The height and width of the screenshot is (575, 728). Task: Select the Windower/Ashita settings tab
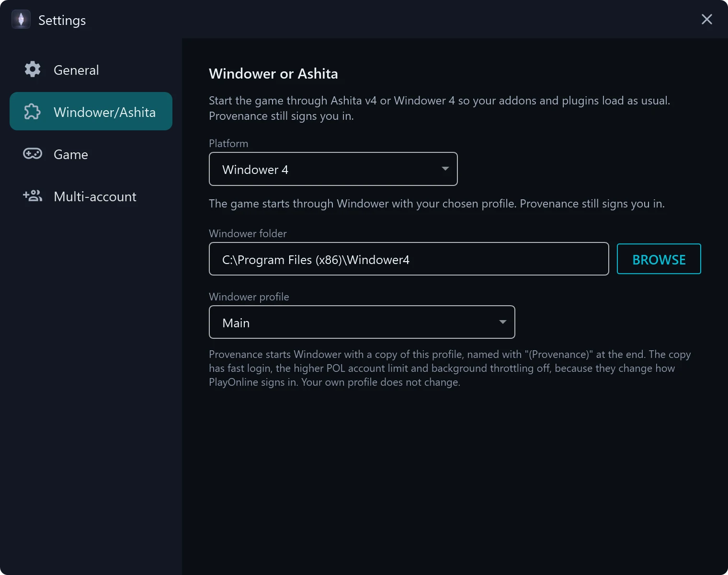tap(91, 112)
